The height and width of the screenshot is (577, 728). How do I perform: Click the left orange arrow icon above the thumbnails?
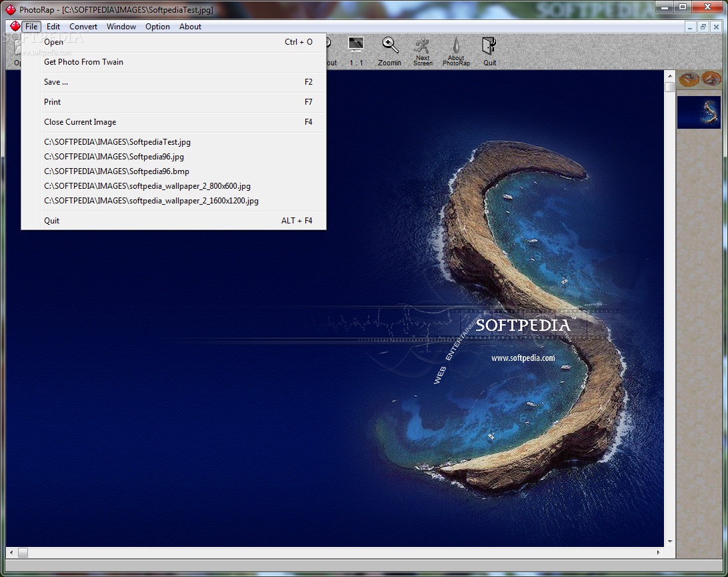[x=689, y=79]
